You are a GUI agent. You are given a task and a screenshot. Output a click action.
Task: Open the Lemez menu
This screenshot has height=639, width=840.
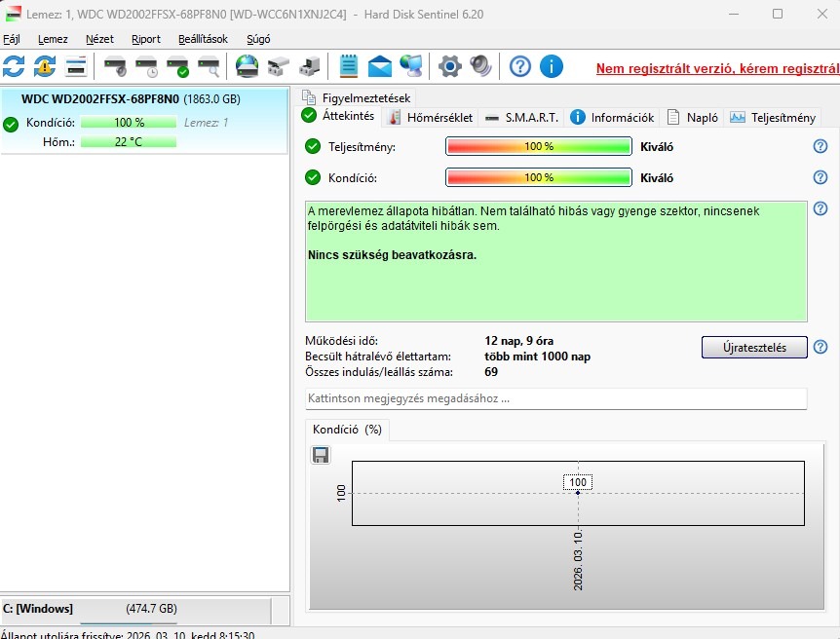53,39
